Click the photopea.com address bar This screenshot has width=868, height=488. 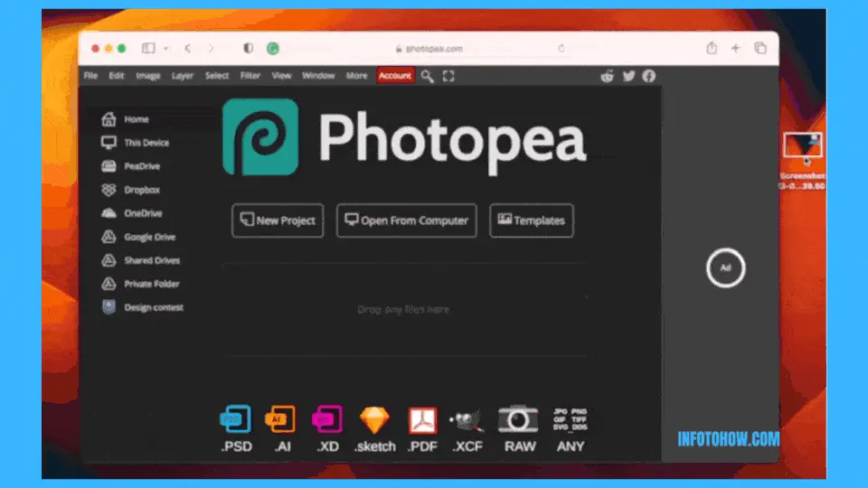pos(429,49)
